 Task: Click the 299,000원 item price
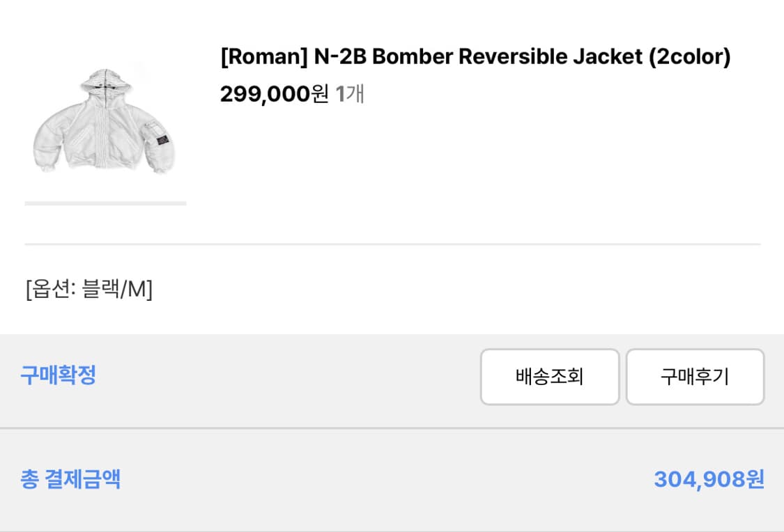[273, 94]
